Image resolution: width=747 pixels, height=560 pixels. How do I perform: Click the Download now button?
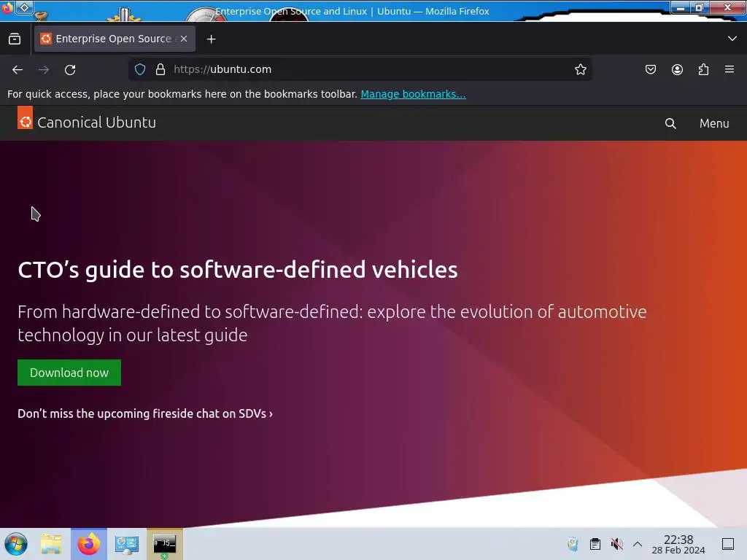click(x=69, y=373)
